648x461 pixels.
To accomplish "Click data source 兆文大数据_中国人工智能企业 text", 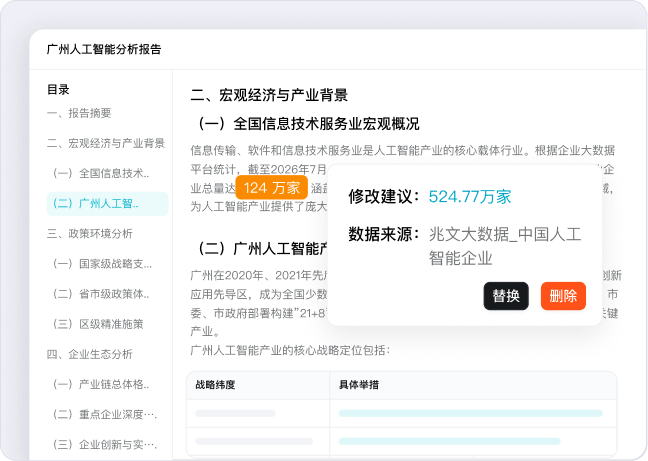I will coord(505,246).
